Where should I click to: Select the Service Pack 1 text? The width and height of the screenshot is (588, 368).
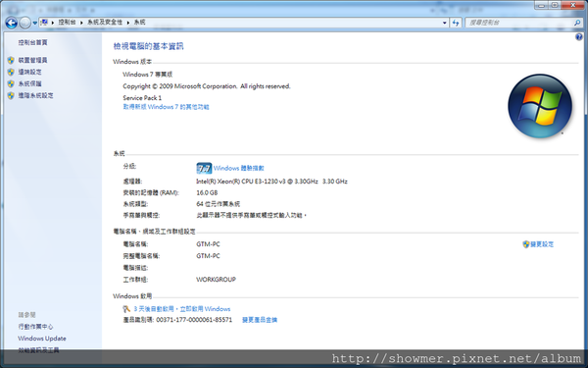pos(142,97)
